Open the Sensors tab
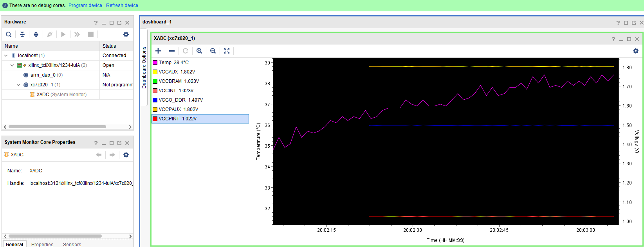 click(x=72, y=244)
